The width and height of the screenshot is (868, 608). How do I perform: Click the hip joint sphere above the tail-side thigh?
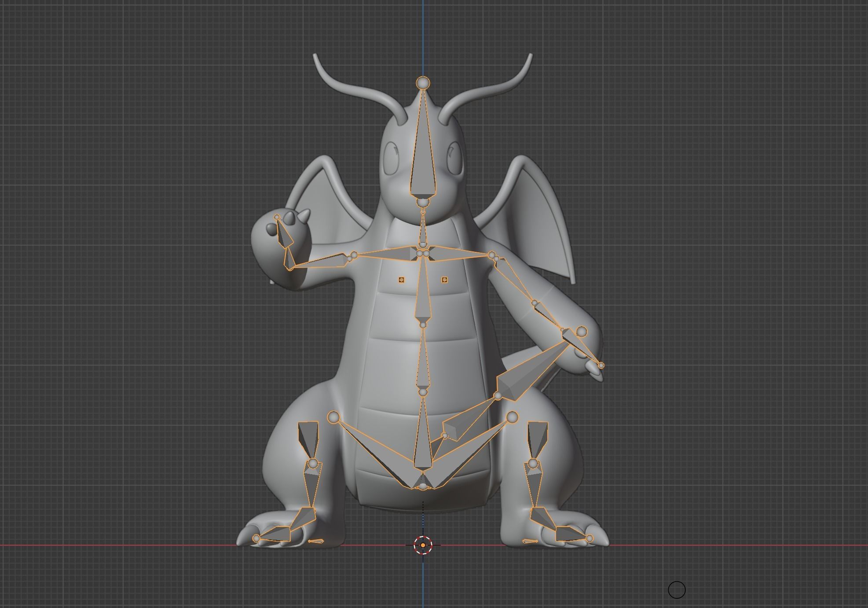512,416
